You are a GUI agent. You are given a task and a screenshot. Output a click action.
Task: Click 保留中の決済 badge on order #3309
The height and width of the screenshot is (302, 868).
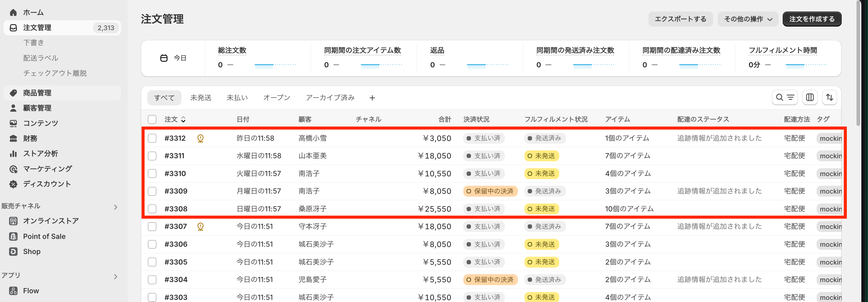490,191
